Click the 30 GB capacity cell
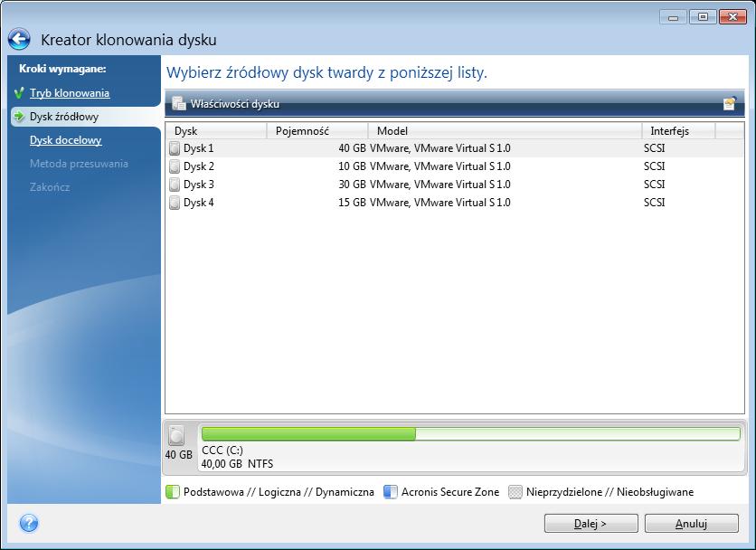The width and height of the screenshot is (756, 550). point(352,185)
